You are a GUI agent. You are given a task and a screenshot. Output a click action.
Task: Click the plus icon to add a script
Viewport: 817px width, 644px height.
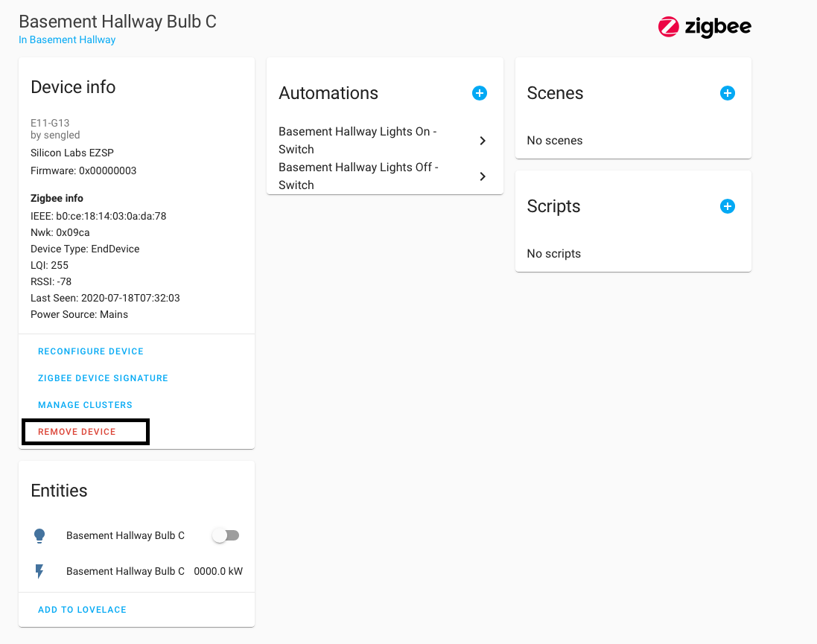pyautogui.click(x=728, y=206)
